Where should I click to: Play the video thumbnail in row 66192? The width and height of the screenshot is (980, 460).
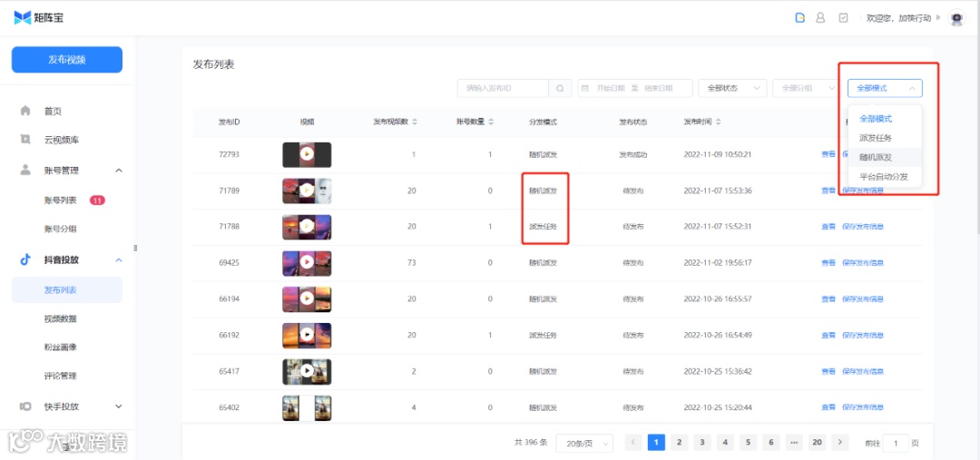[307, 336]
